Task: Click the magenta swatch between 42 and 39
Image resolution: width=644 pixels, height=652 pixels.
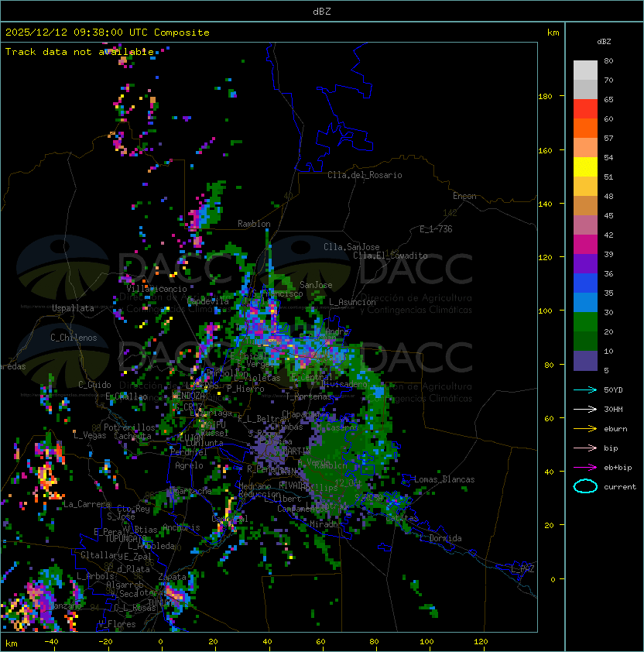Action: click(x=585, y=245)
